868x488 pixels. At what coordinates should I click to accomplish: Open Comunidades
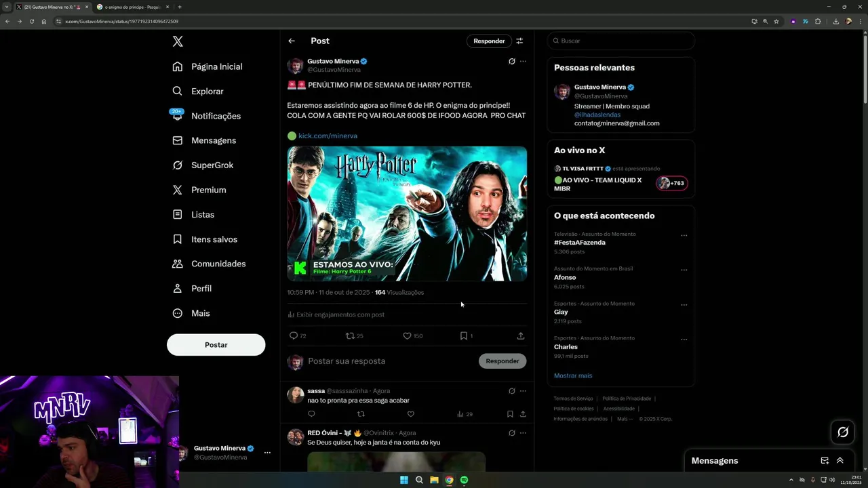click(209, 264)
